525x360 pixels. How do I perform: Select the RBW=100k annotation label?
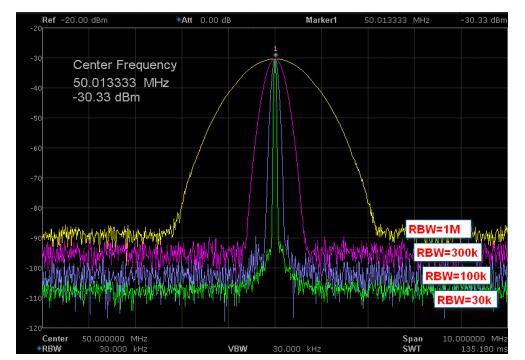(456, 276)
